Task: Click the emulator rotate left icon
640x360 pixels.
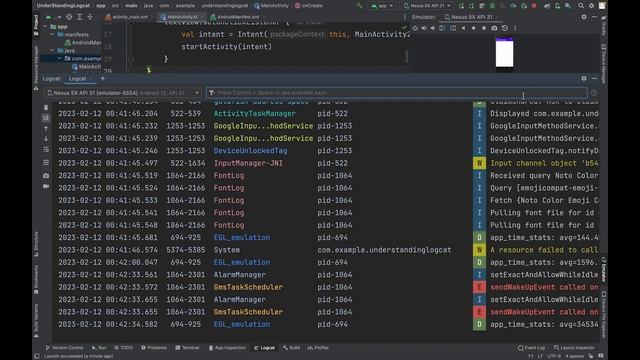Action: tap(442, 28)
